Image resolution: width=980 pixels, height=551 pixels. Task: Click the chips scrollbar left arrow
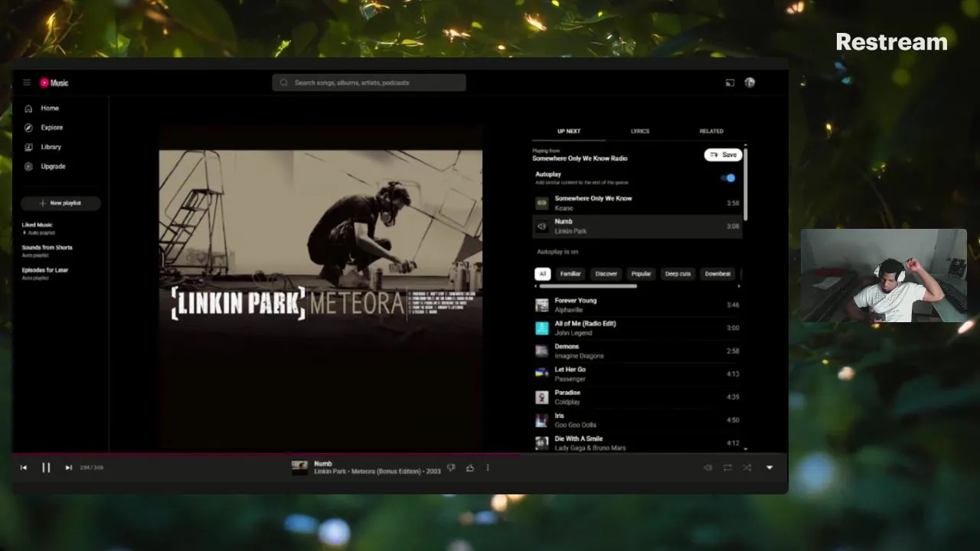[536, 286]
